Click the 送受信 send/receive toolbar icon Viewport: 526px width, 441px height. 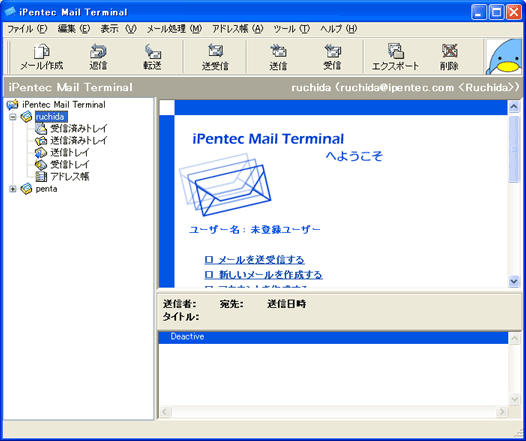215,51
